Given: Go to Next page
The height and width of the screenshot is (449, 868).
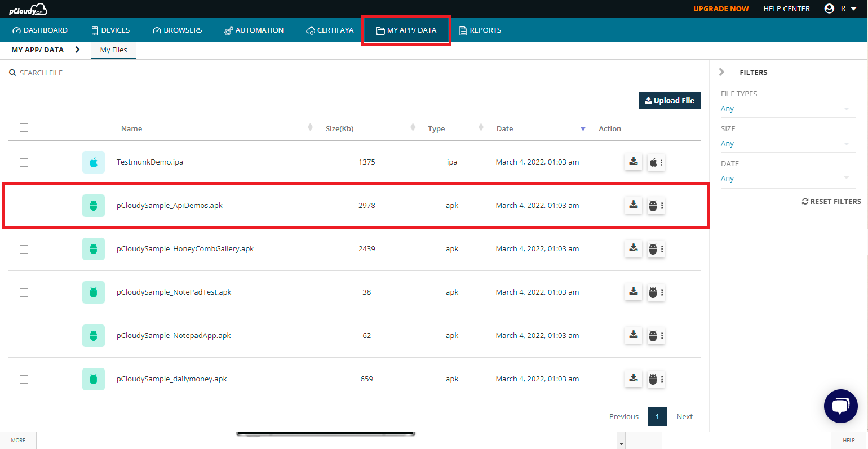Looking at the screenshot, I should pyautogui.click(x=685, y=416).
